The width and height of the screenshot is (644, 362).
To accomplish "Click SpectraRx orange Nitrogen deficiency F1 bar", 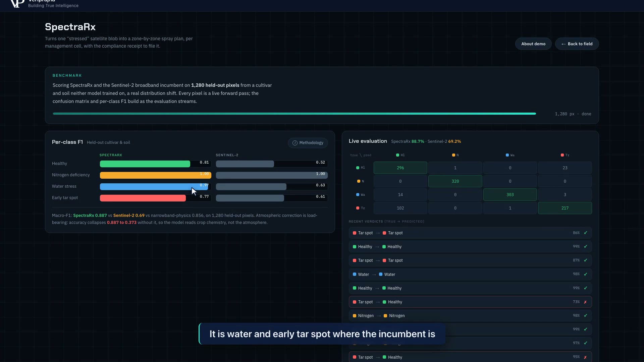I will (x=156, y=175).
